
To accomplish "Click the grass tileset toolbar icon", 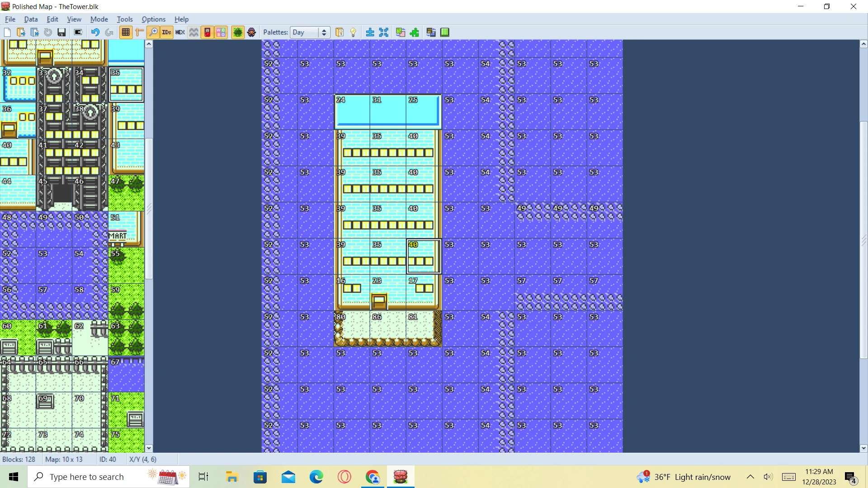I will pyautogui.click(x=238, y=32).
